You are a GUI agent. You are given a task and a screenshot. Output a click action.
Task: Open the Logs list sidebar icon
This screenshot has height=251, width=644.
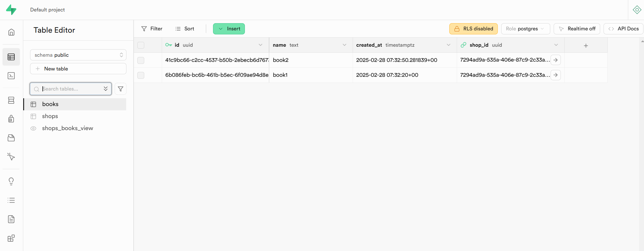tap(11, 200)
